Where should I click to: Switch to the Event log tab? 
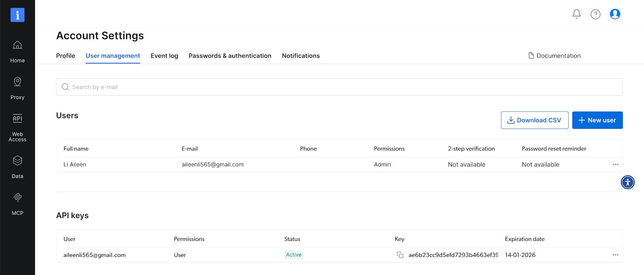tap(164, 56)
